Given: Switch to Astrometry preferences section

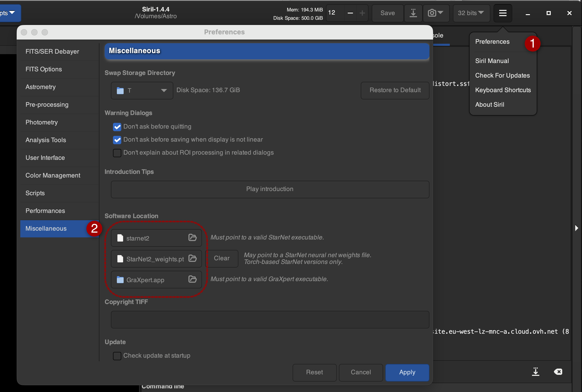Looking at the screenshot, I should tap(60, 87).
